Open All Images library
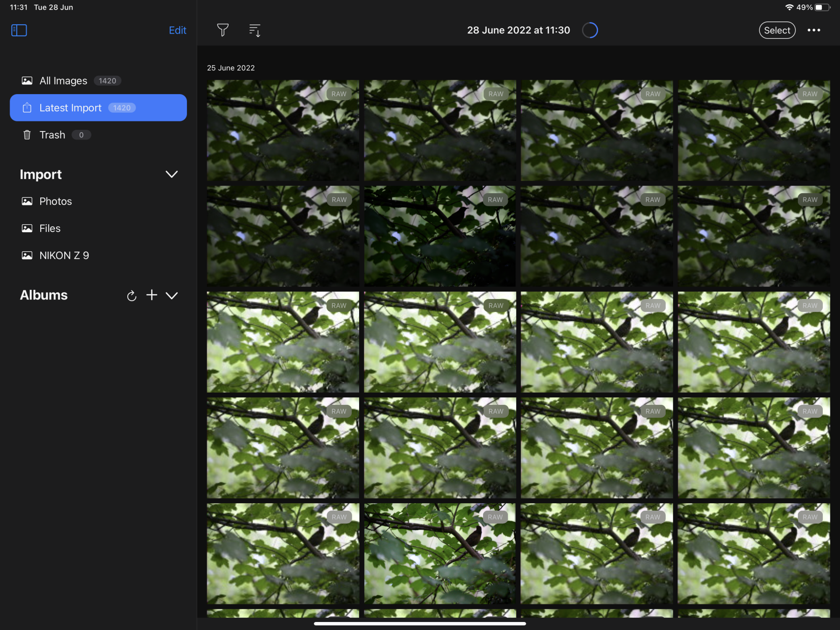 [63, 81]
